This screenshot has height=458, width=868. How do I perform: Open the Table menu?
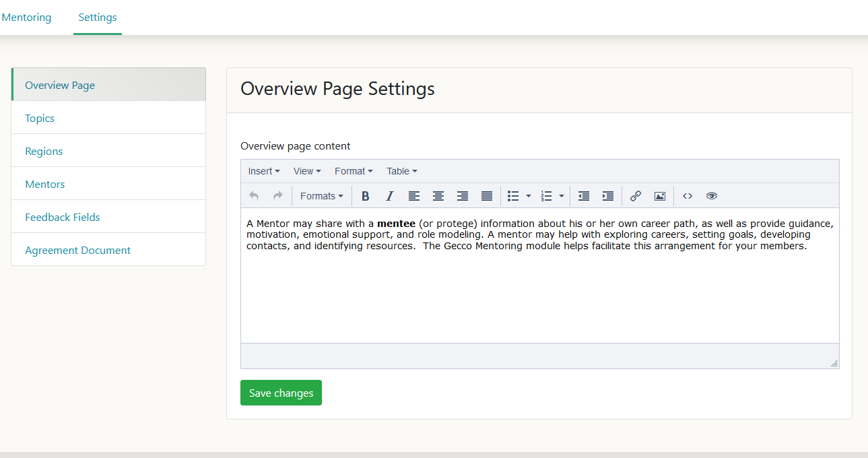click(x=401, y=171)
